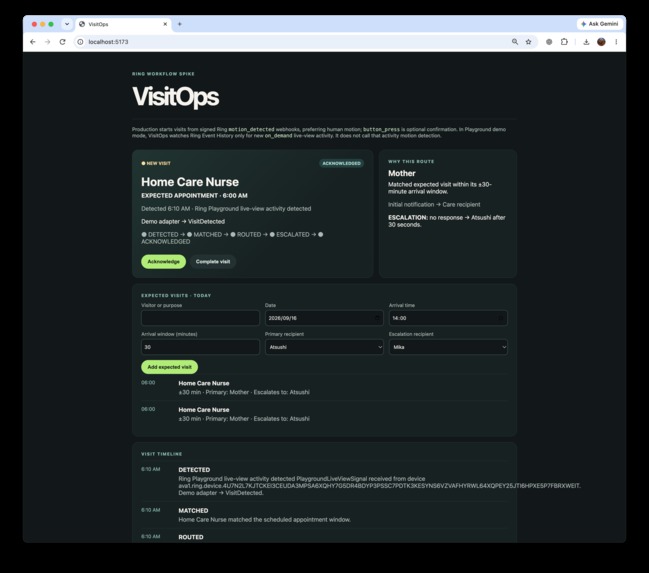Screen dimensions: 649x573
Task: Click the first Home Care Nurse list entry
Action: 324,388
